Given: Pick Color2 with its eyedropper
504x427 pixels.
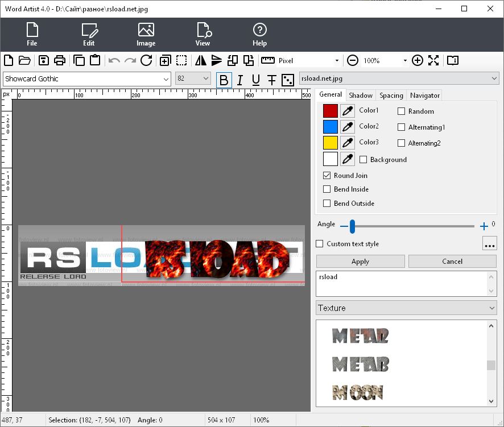Looking at the screenshot, I should pyautogui.click(x=348, y=127).
